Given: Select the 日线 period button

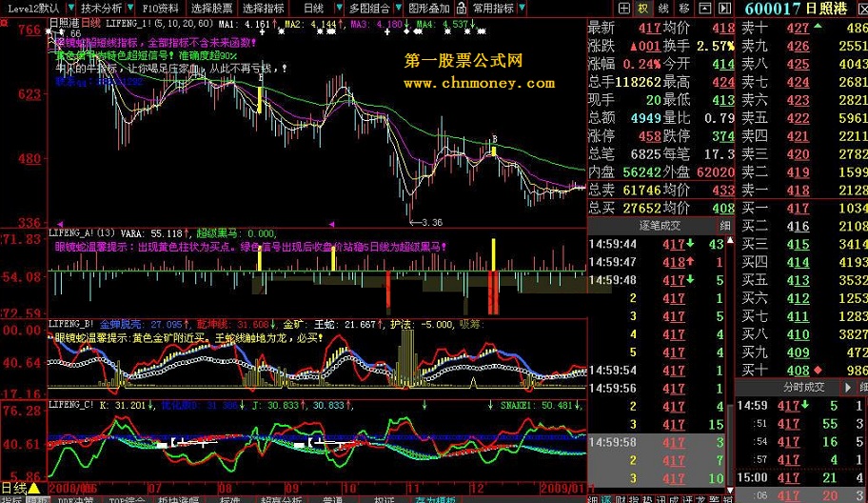Looking at the screenshot, I should (x=313, y=8).
